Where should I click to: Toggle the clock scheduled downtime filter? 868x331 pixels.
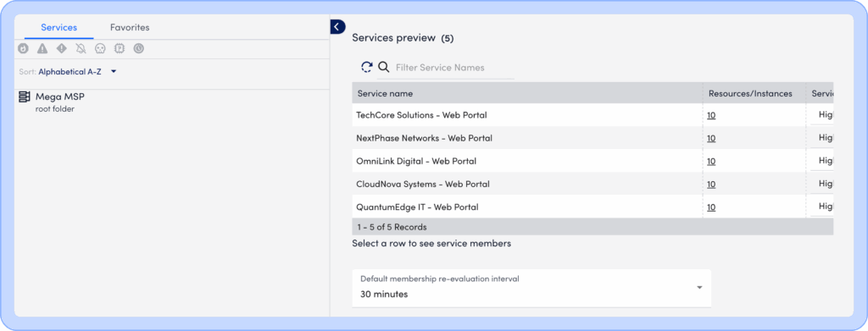click(139, 48)
